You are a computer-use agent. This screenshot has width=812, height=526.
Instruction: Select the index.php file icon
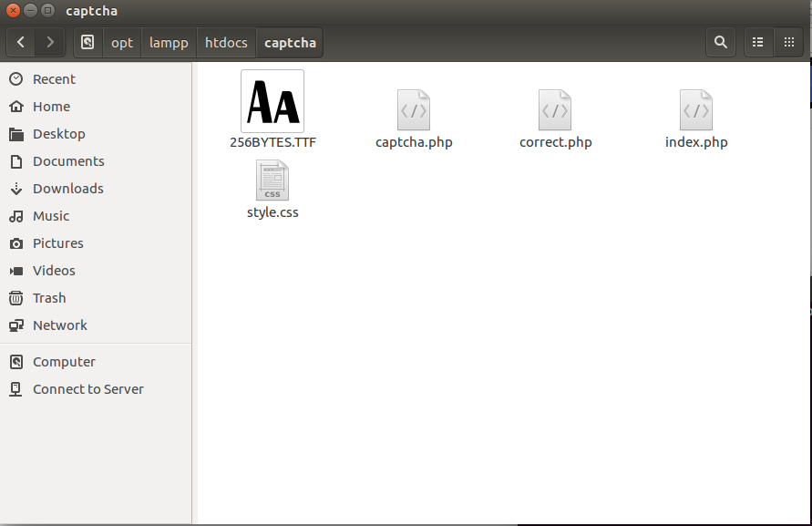coord(696,110)
